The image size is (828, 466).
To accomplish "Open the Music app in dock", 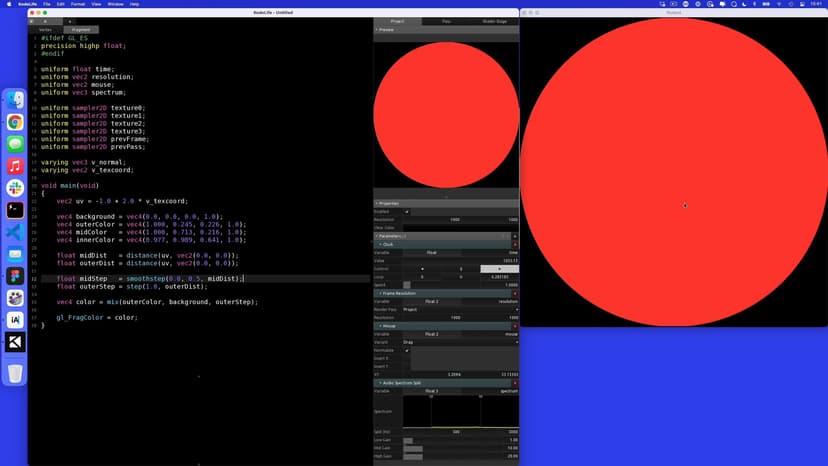I will coord(15,166).
